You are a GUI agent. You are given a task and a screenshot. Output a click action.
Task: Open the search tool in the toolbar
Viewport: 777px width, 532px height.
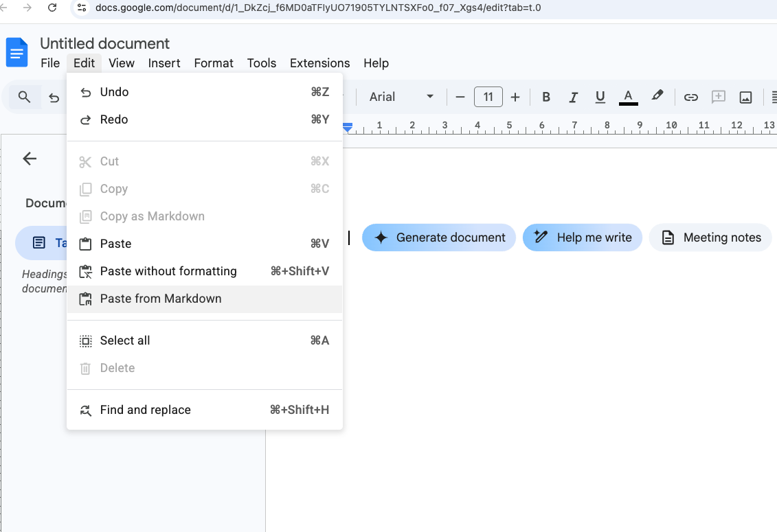click(x=23, y=97)
